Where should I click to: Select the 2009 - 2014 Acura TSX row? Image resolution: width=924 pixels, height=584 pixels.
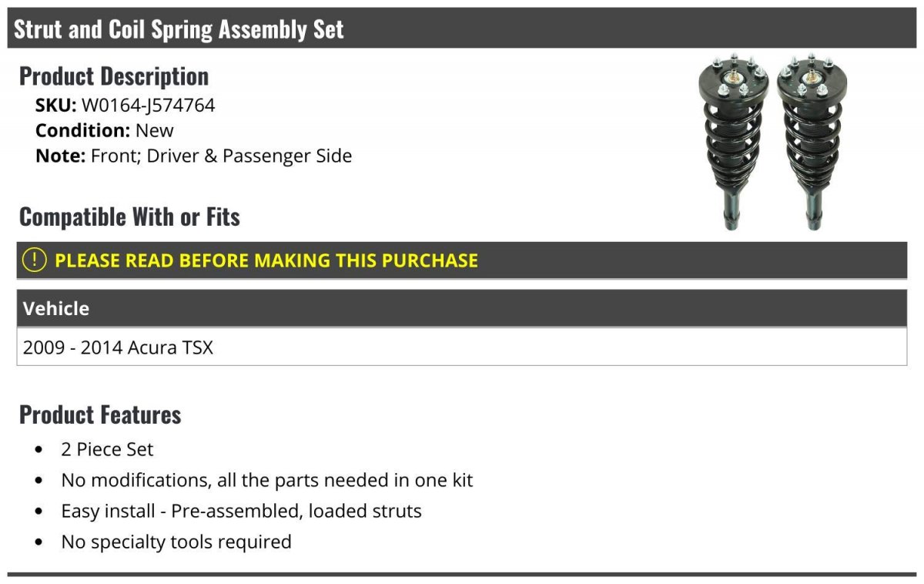[118, 347]
